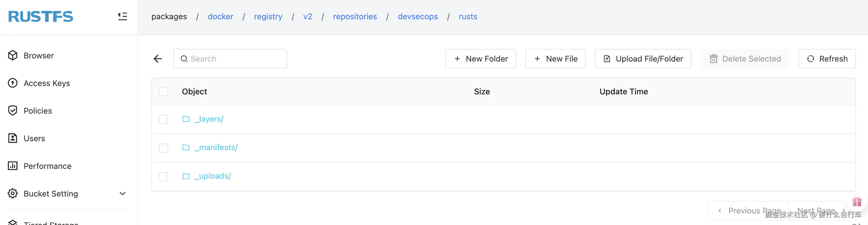This screenshot has width=868, height=225.
Task: Open the Browser section in sidebar
Action: pyautogui.click(x=38, y=56)
